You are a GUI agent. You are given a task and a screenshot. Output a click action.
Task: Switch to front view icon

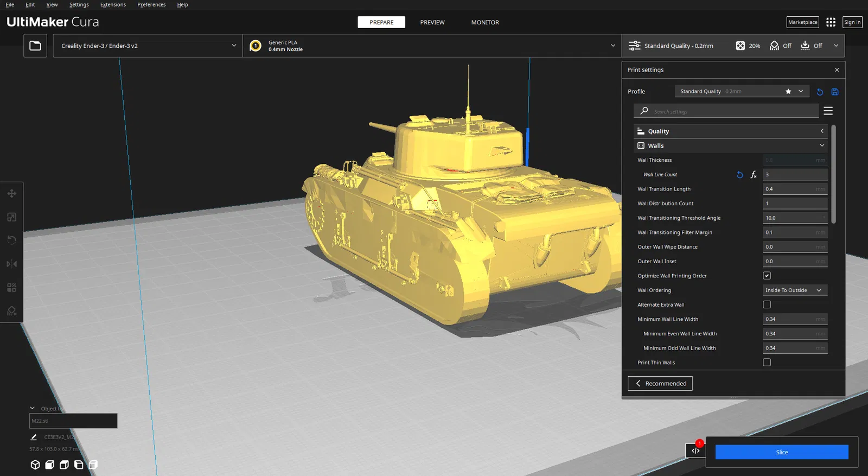(50, 465)
